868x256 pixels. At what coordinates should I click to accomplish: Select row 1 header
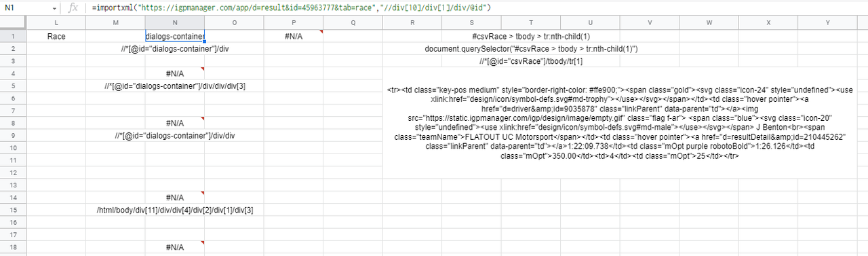(14, 37)
